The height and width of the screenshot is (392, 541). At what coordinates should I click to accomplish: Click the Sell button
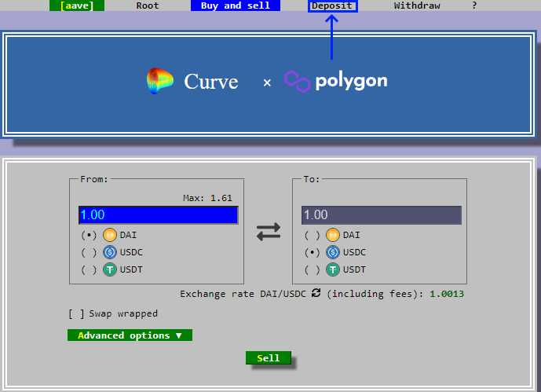pyautogui.click(x=269, y=358)
